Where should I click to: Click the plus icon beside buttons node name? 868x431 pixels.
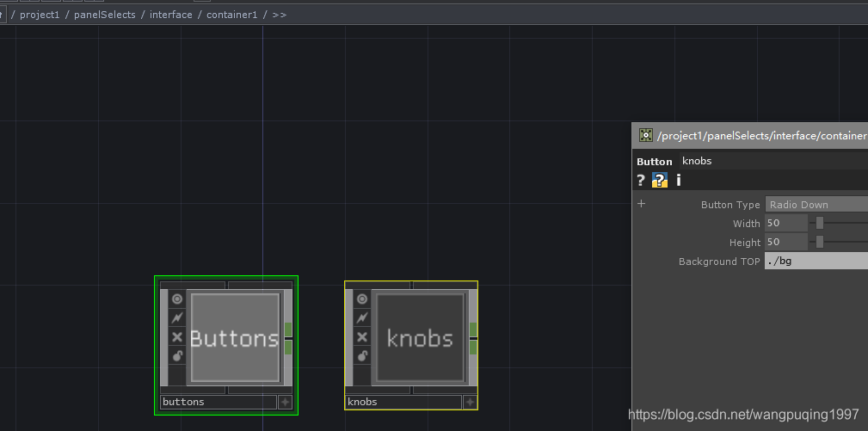285,403
